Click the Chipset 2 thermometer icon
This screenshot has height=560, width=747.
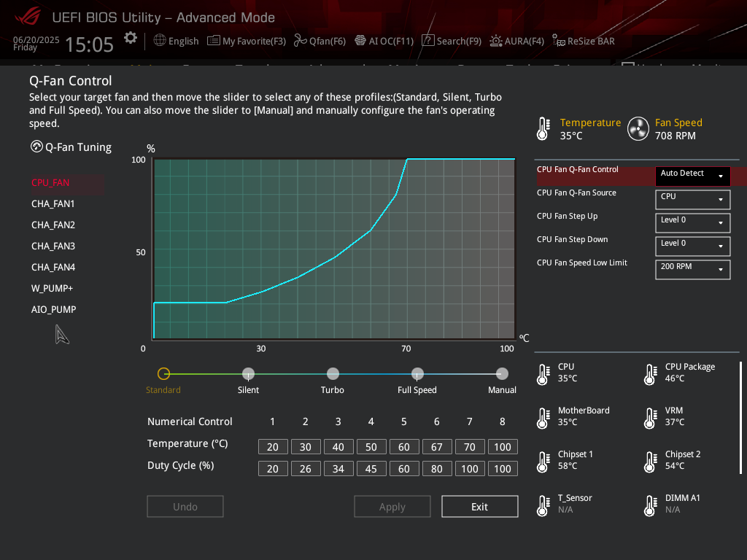pyautogui.click(x=650, y=462)
